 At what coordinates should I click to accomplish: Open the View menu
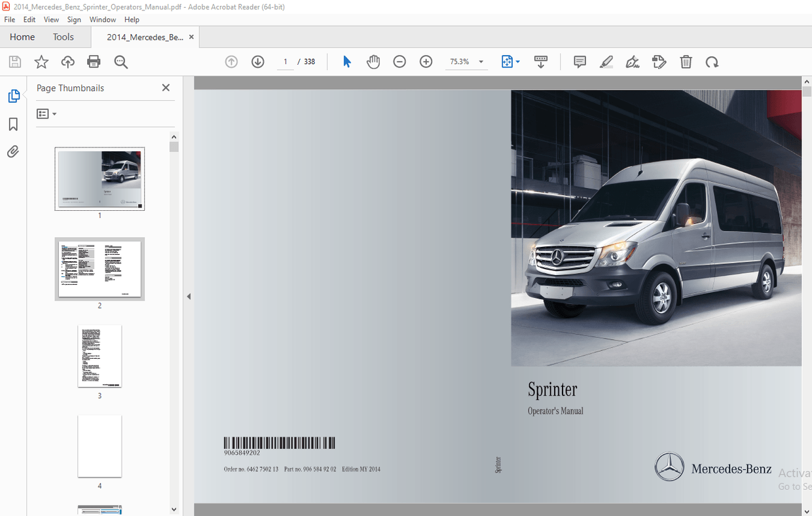pyautogui.click(x=51, y=19)
